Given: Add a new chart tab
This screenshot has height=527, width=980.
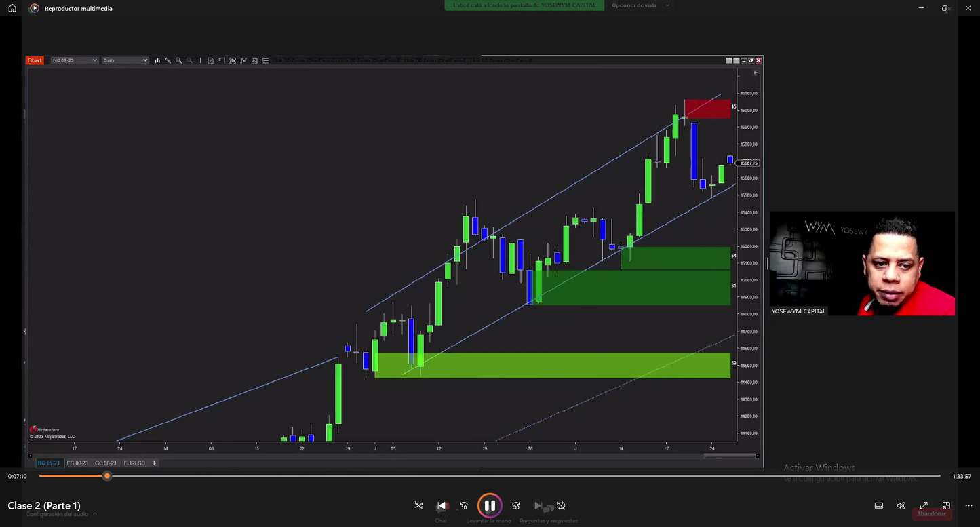Looking at the screenshot, I should (154, 463).
